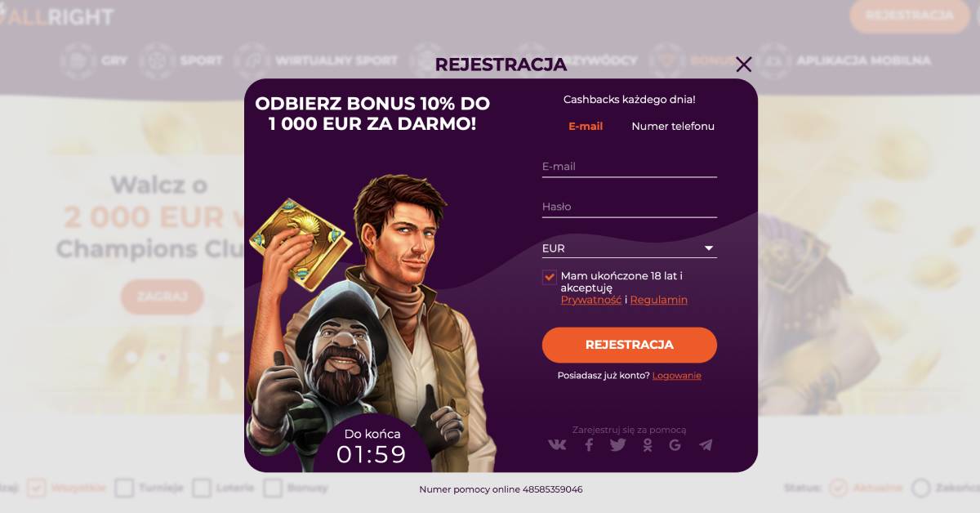Screen dimensions: 980x513
Task: Switch to the Numer telefonu tab
Action: point(673,127)
